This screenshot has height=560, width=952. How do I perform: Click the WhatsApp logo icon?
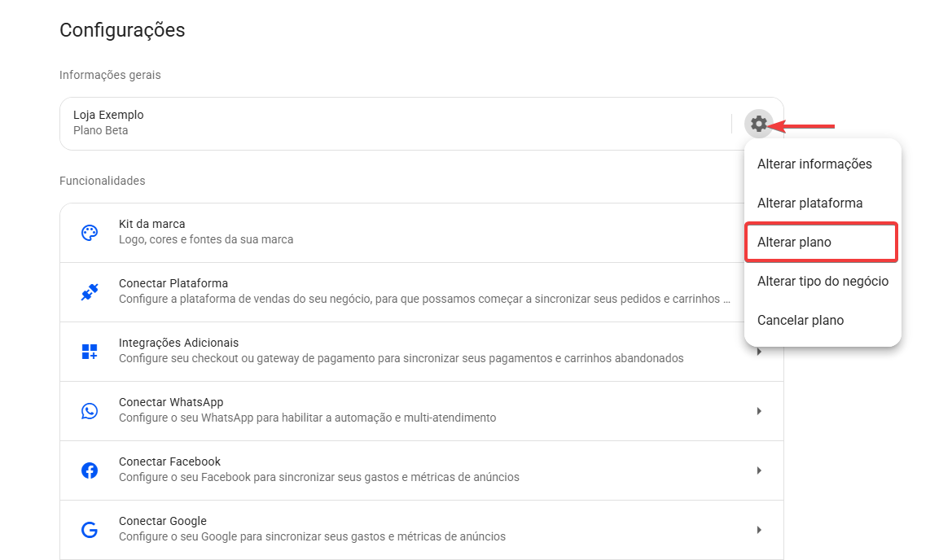click(90, 411)
